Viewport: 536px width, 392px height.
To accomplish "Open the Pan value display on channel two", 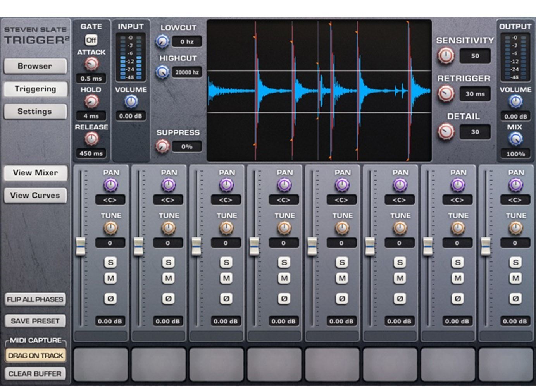I will pos(167,200).
